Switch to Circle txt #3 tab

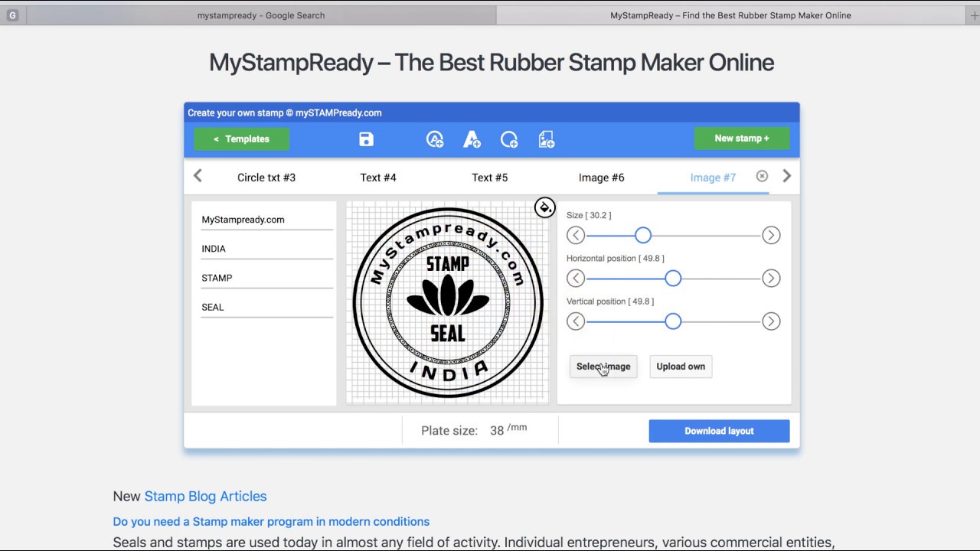[x=266, y=178]
